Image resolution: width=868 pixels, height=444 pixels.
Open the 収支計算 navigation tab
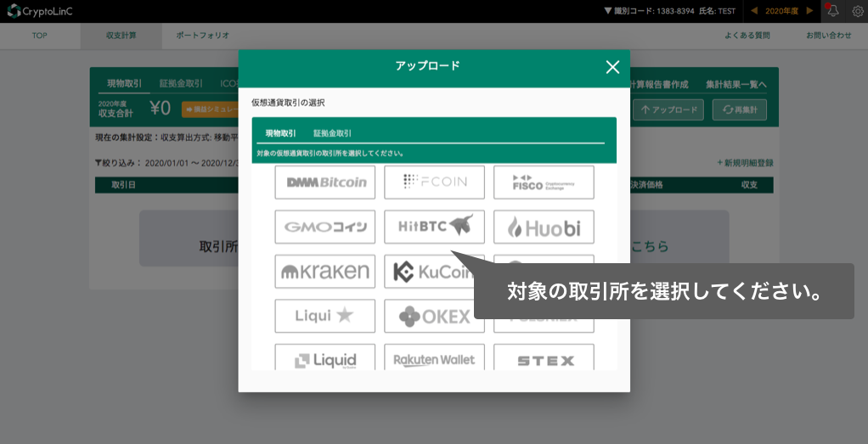click(x=121, y=36)
